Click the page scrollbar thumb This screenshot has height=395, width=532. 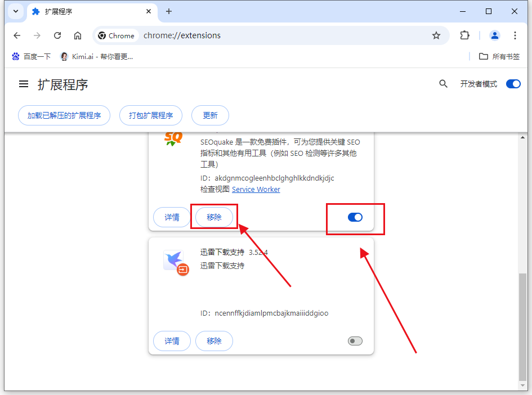pyautogui.click(x=522, y=327)
